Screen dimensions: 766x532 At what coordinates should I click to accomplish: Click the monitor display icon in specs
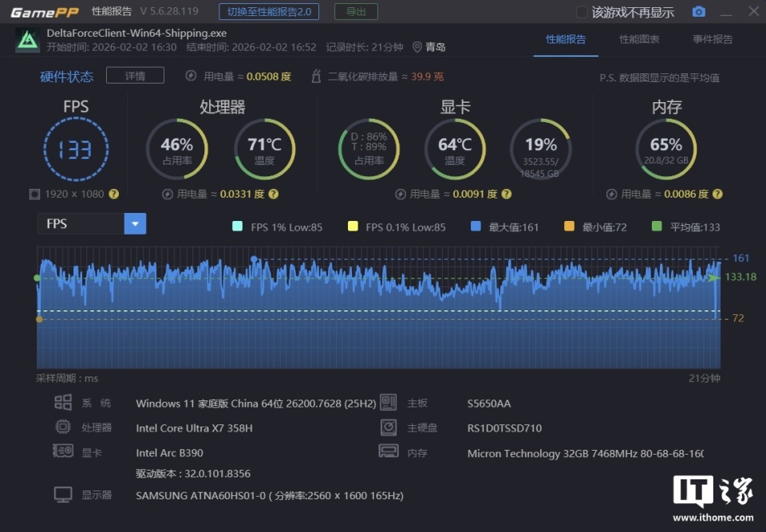coord(63,495)
